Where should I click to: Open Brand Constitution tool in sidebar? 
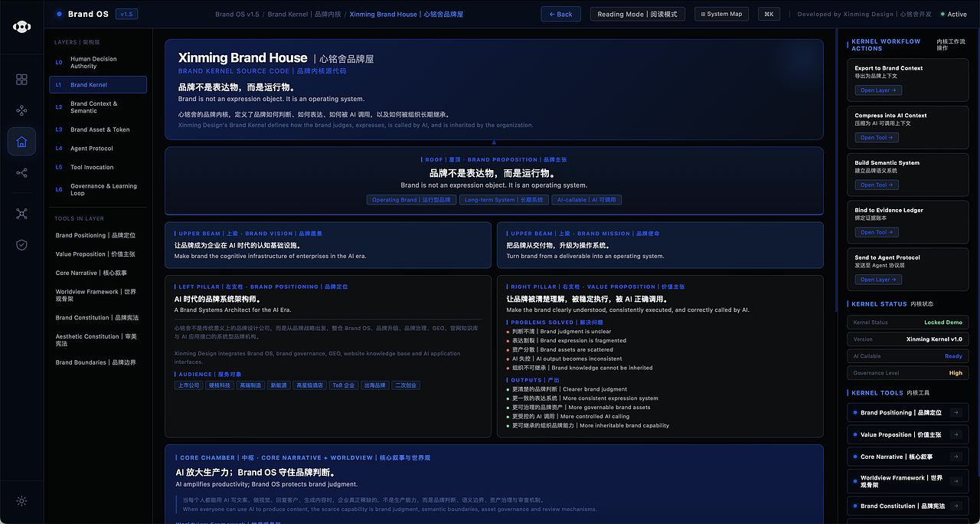98,317
